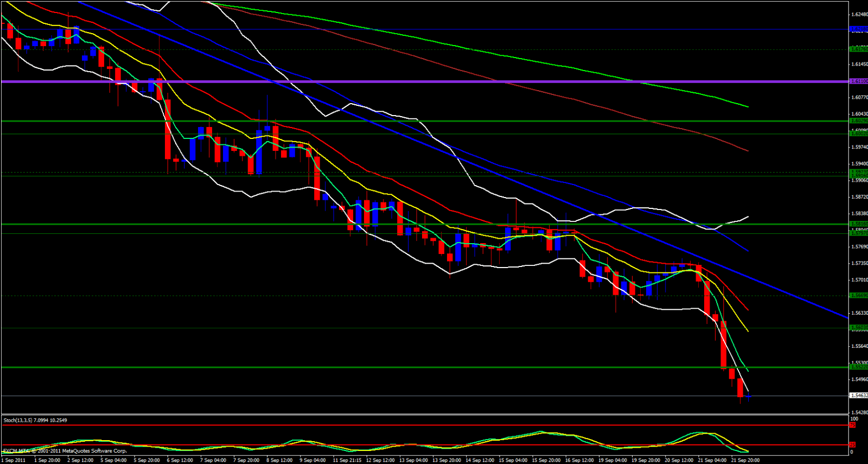This screenshot has height=464, width=868.
Task: Click the 1.60770 price axis label
Action: 860,98
